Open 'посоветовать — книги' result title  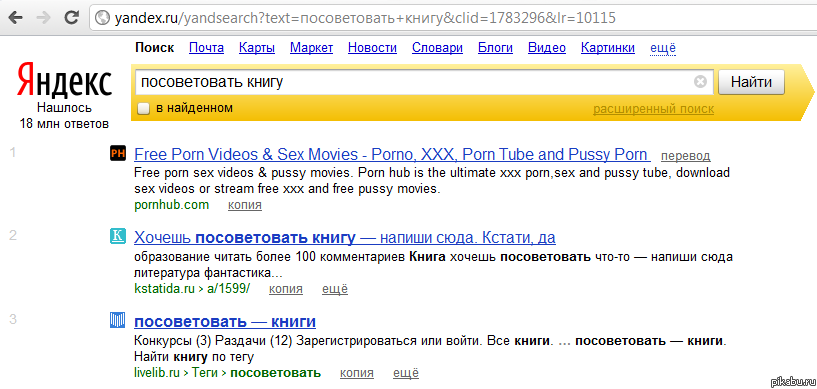[225, 321]
